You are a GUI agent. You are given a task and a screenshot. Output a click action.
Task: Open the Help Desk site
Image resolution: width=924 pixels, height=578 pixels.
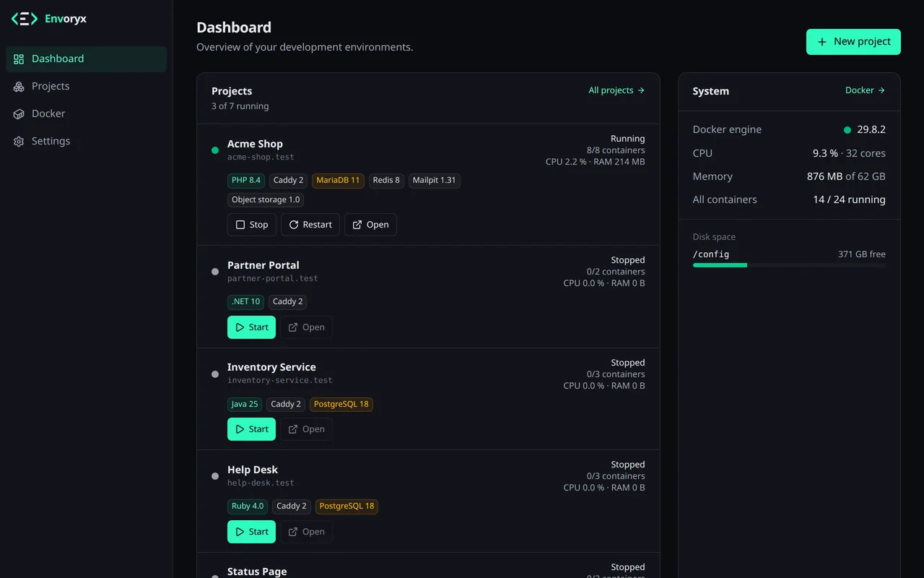[x=307, y=532]
